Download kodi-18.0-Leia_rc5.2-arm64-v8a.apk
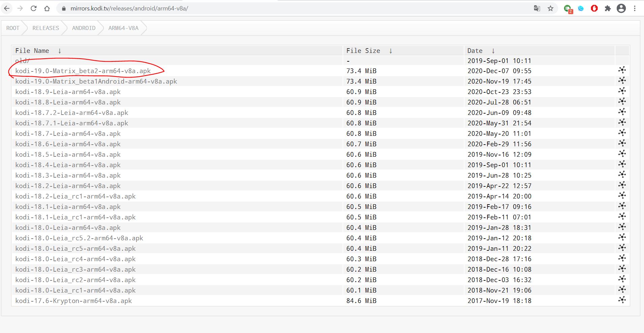 coord(79,238)
